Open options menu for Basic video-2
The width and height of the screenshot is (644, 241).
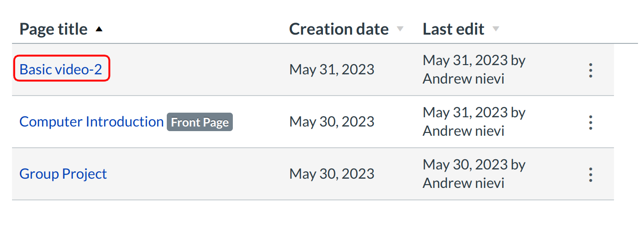click(590, 70)
